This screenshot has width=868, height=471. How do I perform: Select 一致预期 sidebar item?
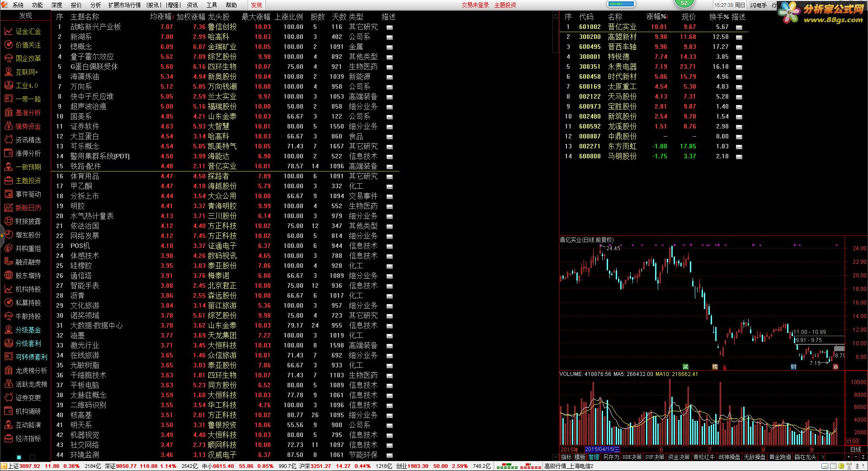23,167
